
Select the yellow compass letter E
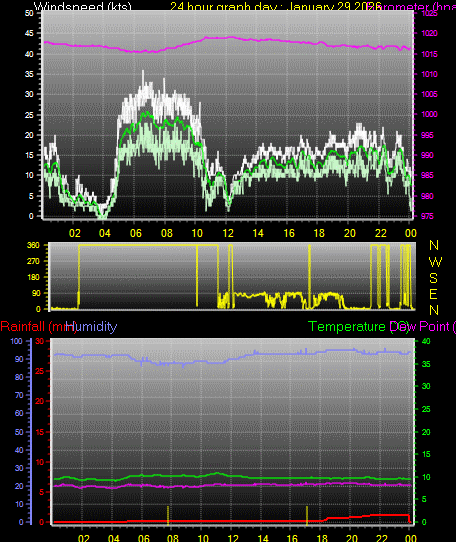point(433,294)
